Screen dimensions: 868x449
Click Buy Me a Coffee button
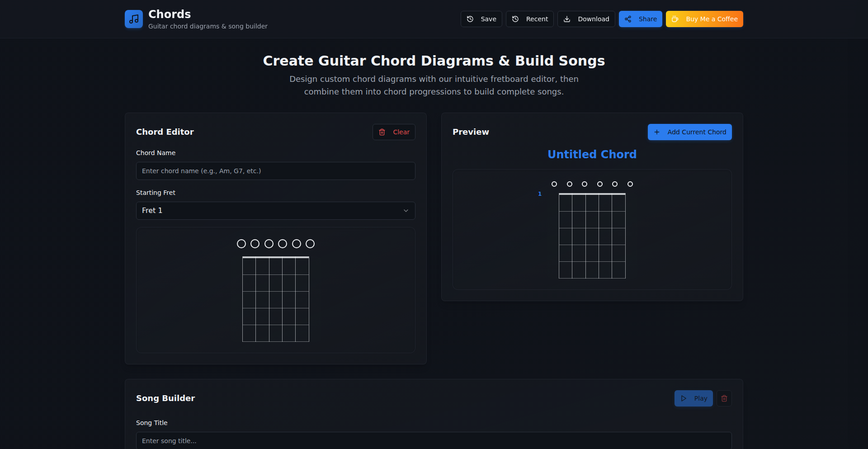click(704, 19)
